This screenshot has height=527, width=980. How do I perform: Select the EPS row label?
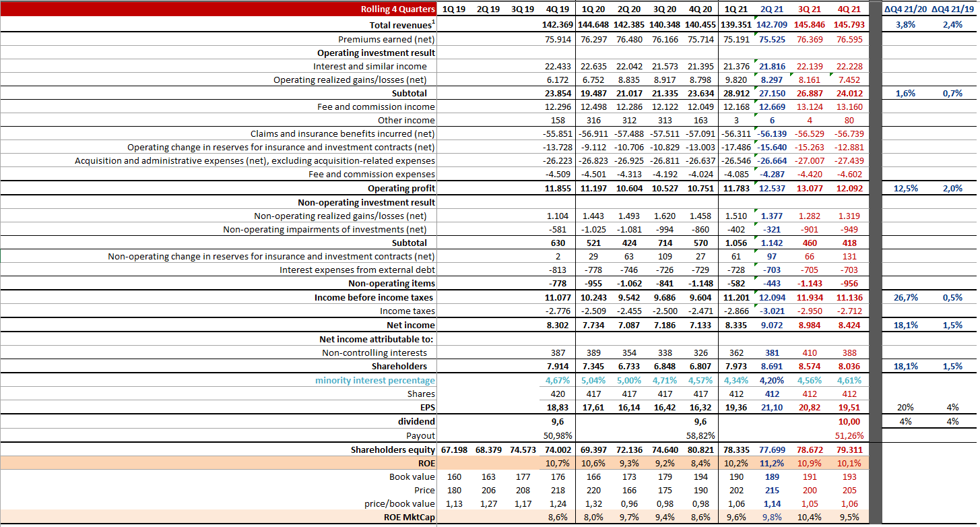coord(427,407)
